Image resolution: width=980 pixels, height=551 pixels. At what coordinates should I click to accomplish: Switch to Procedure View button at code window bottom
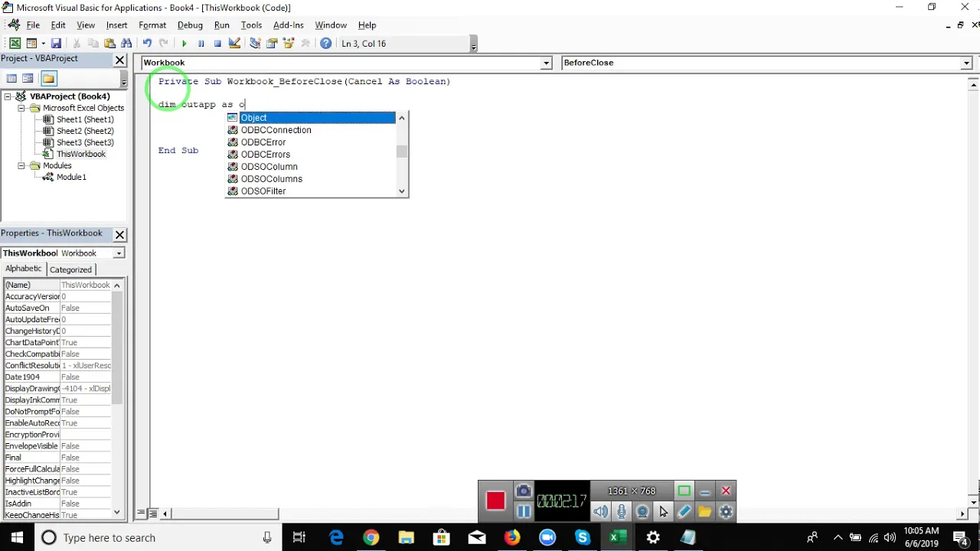pos(142,514)
